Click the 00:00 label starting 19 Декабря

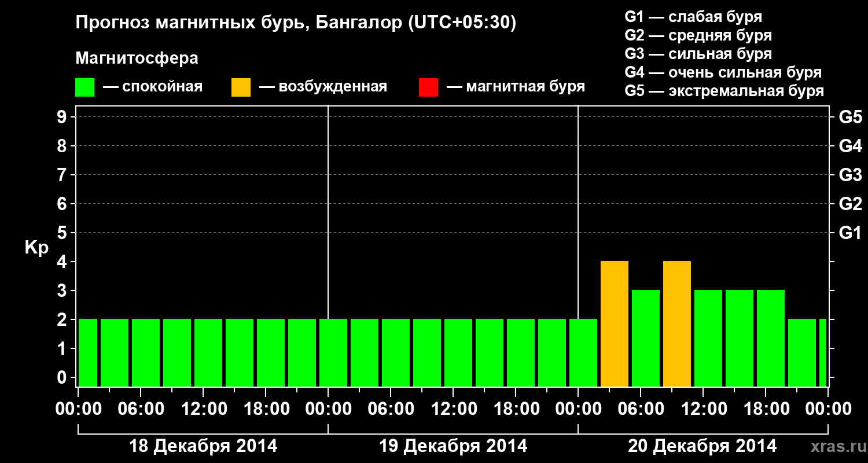pos(328,409)
